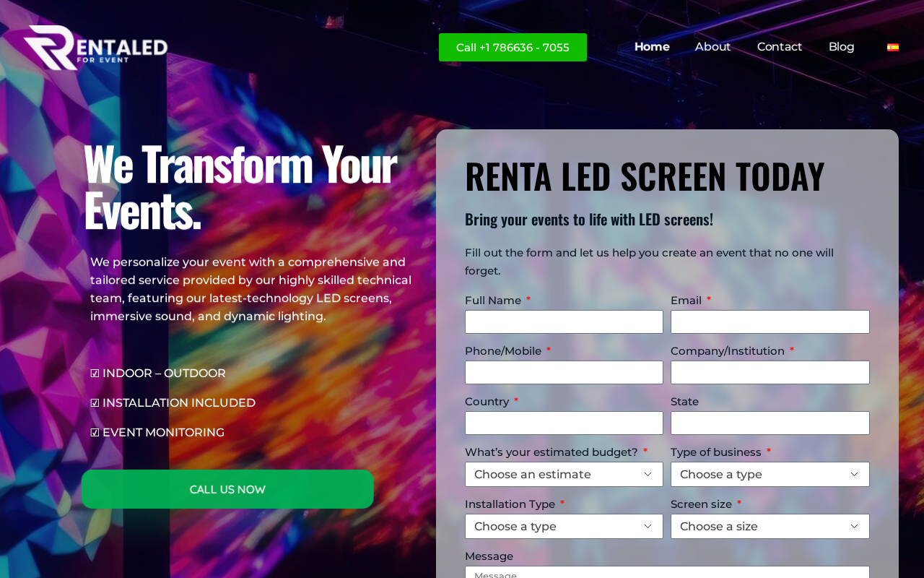Viewport: 924px width, 578px height.
Task: Open the Screen size dropdown
Action: click(770, 527)
